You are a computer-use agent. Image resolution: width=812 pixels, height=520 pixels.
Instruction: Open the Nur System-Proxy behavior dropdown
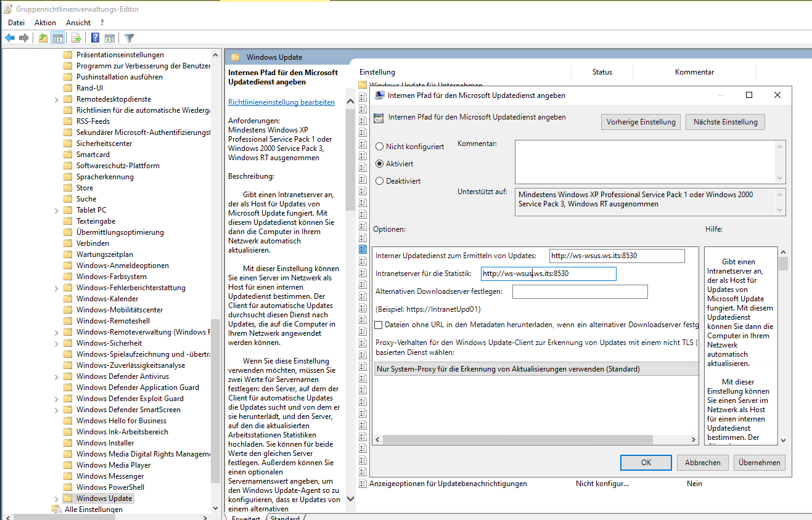click(536, 369)
